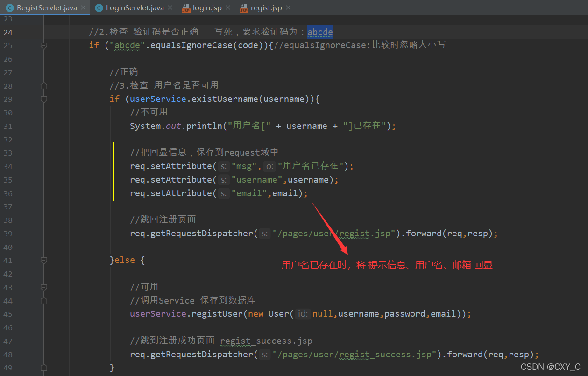Image resolution: width=588 pixels, height=376 pixels.
Task: Toggle the fold marker at line 44
Action: [44, 300]
